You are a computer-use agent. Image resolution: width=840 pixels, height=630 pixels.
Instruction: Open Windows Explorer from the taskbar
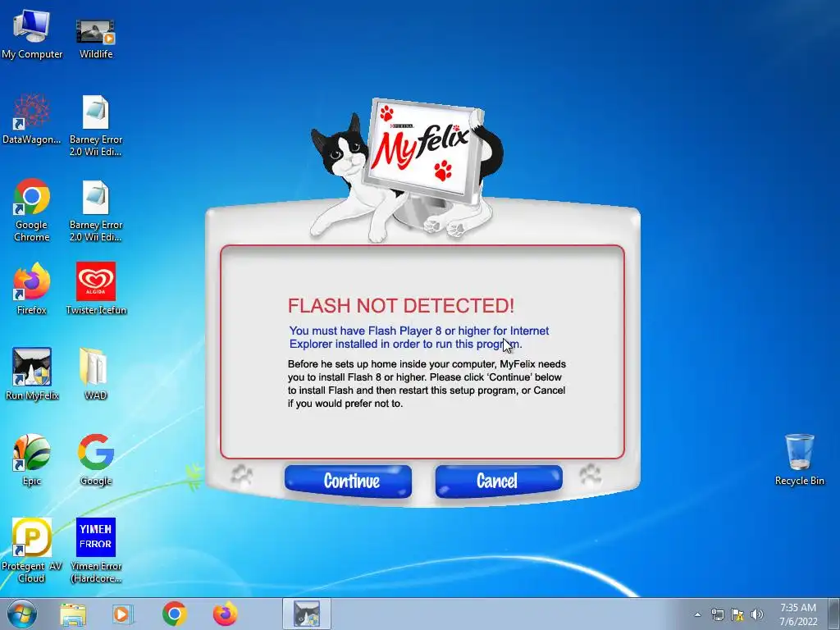tap(73, 614)
